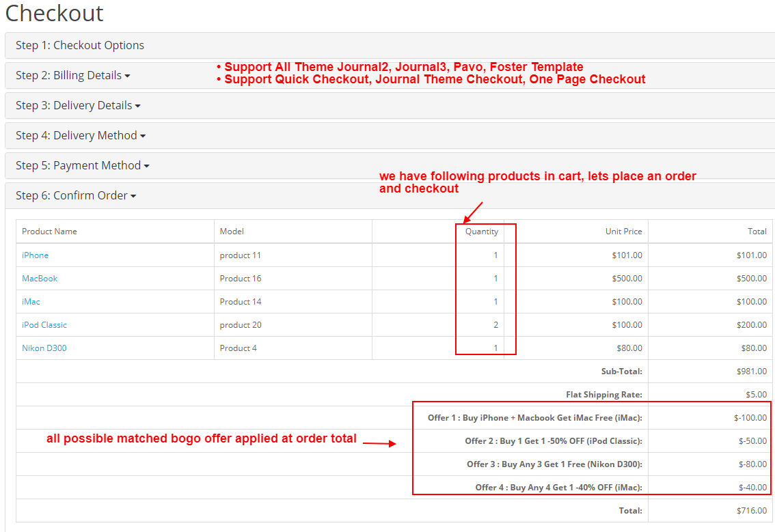The image size is (775, 532).
Task: Click the Flat Shipping Rate label
Action: coord(604,395)
